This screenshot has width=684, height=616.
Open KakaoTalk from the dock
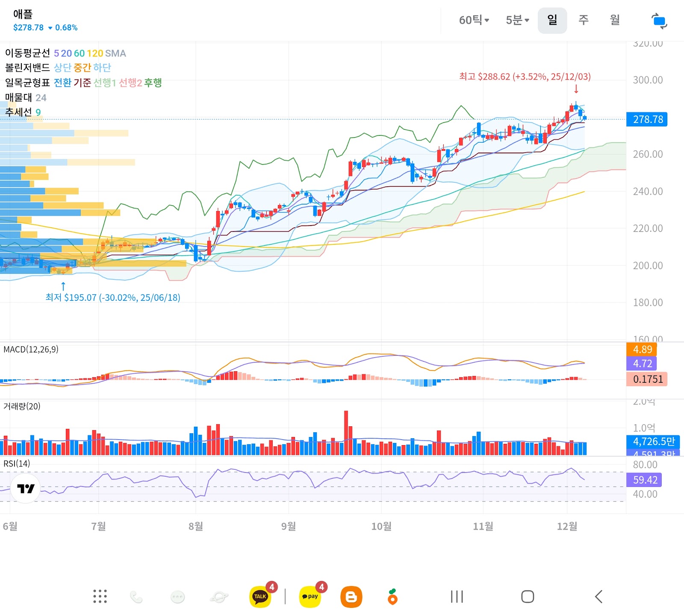point(260,596)
